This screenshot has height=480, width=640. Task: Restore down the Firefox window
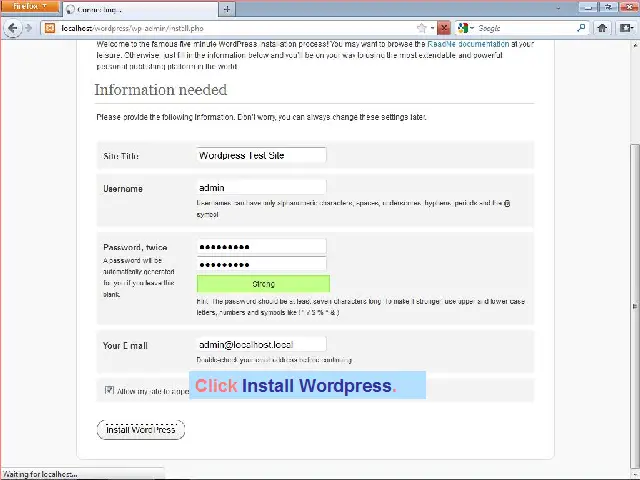[608, 7]
